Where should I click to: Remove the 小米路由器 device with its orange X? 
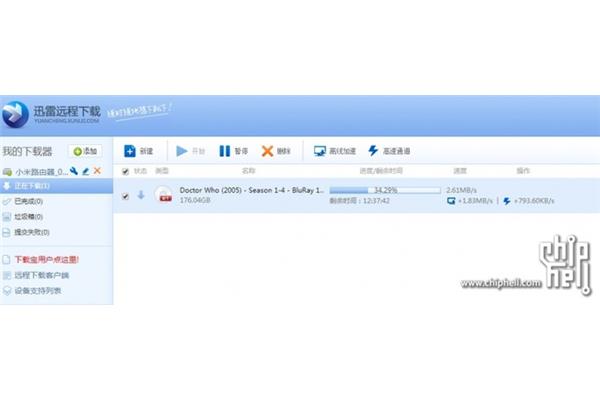pos(97,171)
